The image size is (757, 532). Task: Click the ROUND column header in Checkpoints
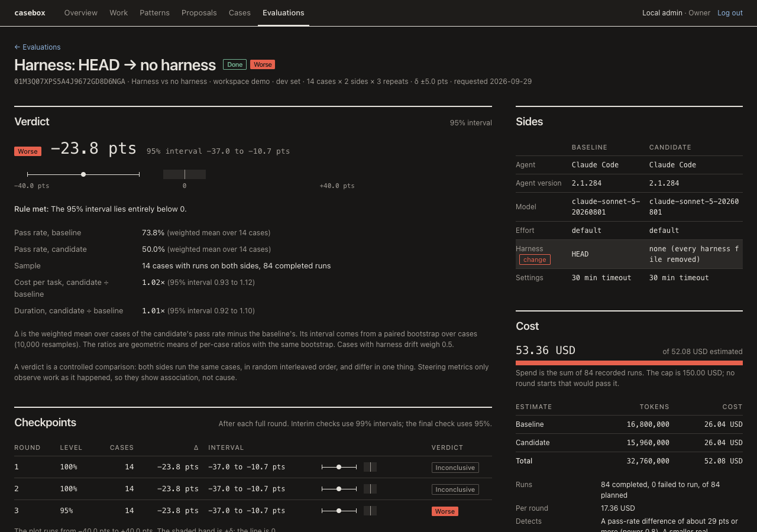[x=27, y=447]
